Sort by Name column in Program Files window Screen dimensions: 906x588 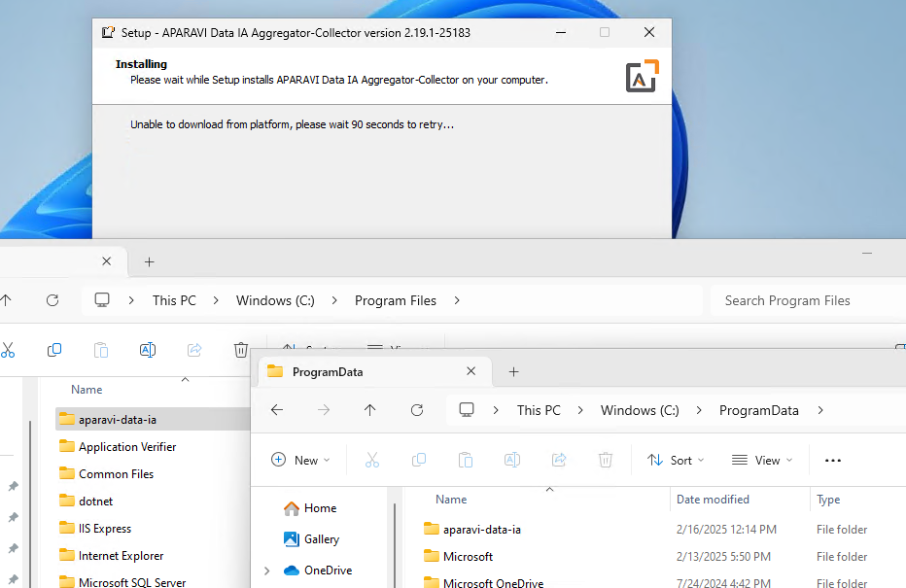click(x=87, y=390)
